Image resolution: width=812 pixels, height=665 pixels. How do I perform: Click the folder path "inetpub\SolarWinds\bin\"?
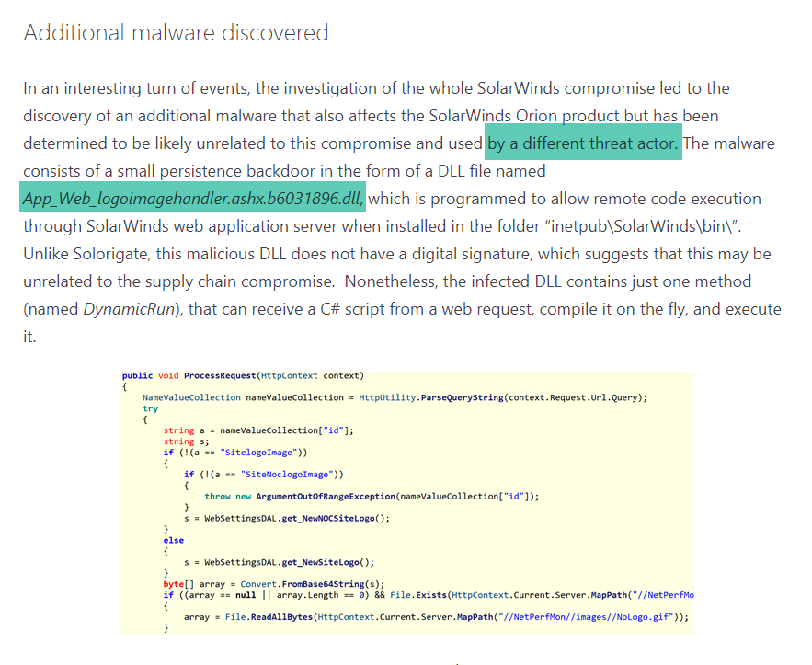(643, 226)
